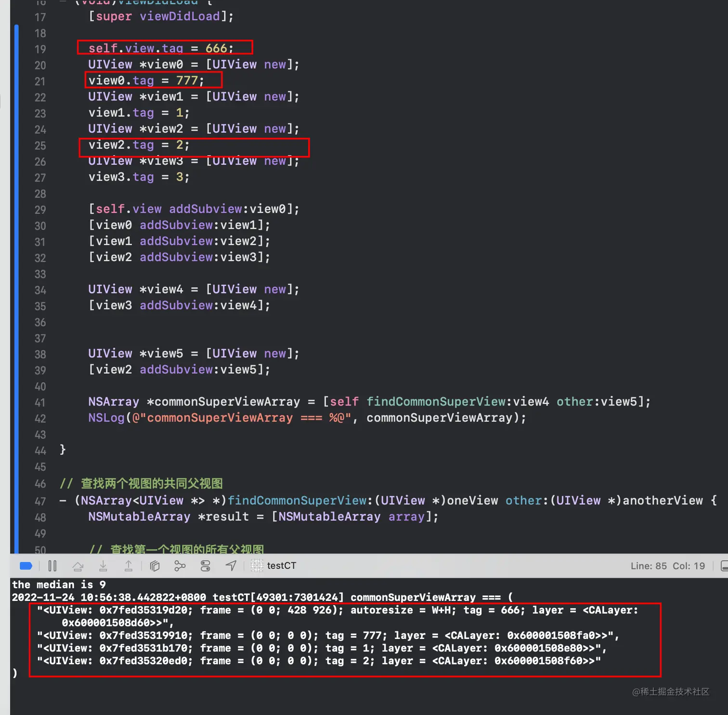Click '[view1 addSubview:view2];' line
The height and width of the screenshot is (715, 728).
point(179,241)
